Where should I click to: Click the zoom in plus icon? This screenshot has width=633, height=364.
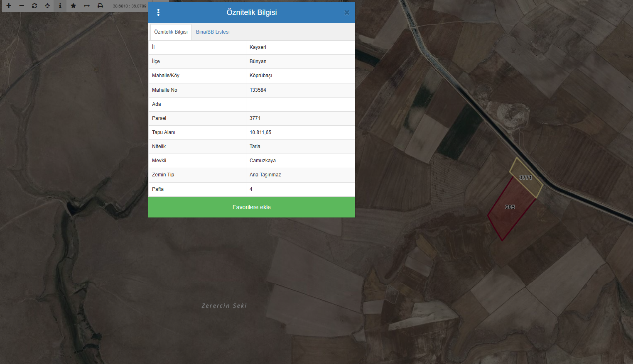9,6
